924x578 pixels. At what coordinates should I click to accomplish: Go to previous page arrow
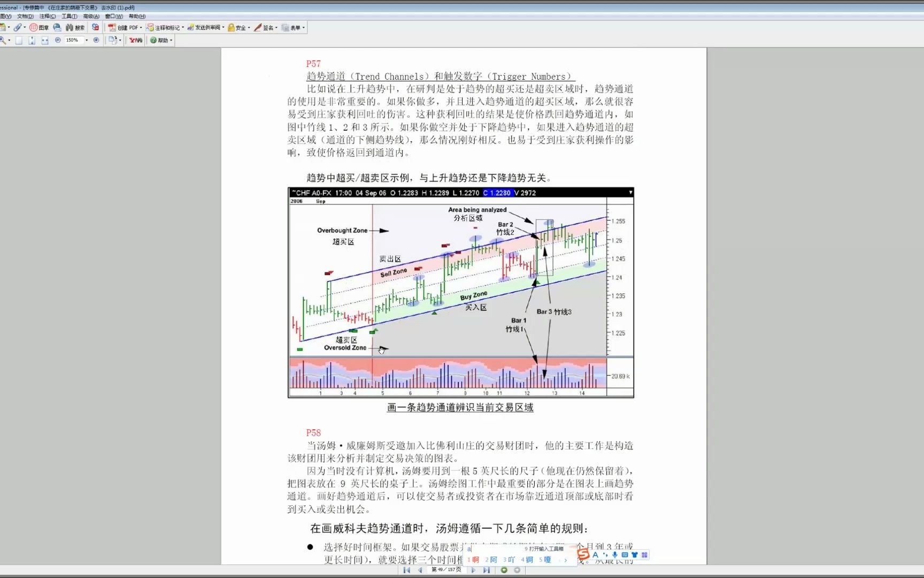420,570
